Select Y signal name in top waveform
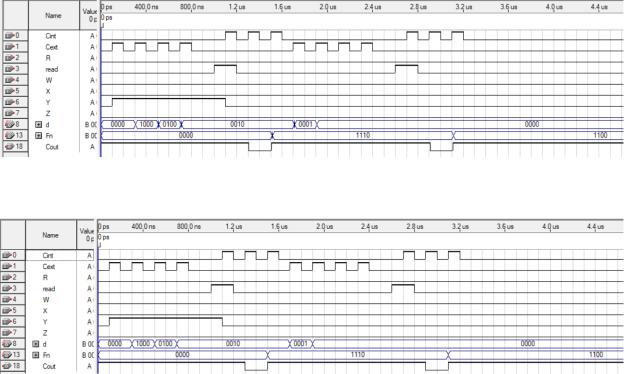Viewport: 624px width, 374px height. pyautogui.click(x=48, y=103)
